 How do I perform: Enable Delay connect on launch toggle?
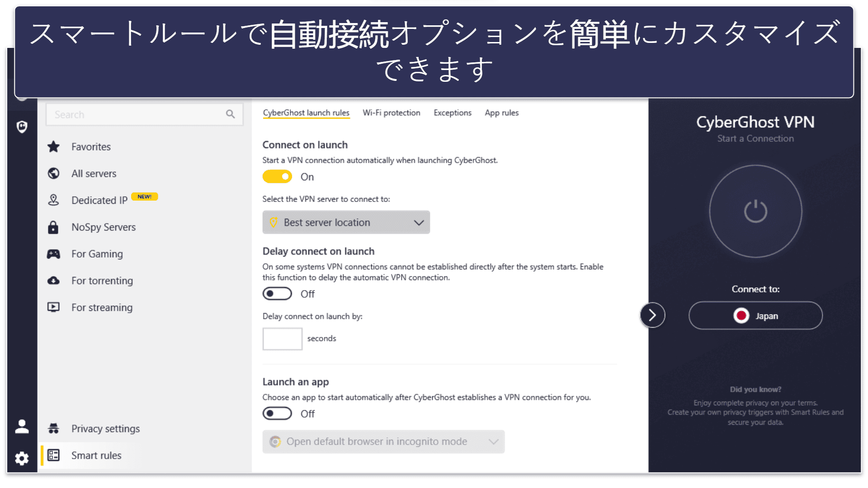pos(277,294)
